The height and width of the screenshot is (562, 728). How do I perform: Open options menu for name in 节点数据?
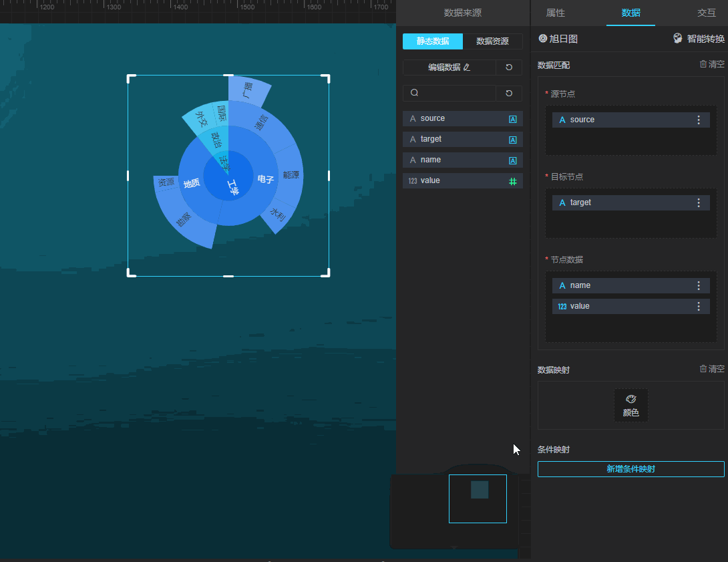699,285
